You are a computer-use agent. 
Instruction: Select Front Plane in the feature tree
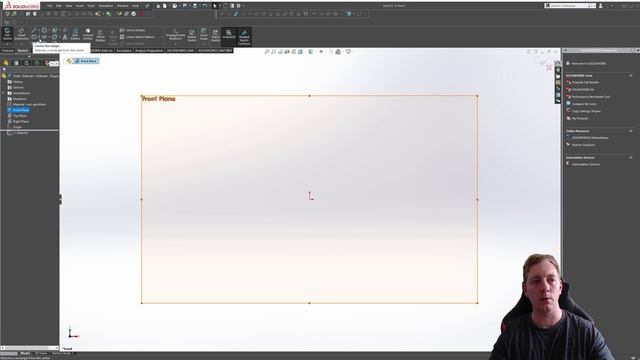pyautogui.click(x=18, y=110)
